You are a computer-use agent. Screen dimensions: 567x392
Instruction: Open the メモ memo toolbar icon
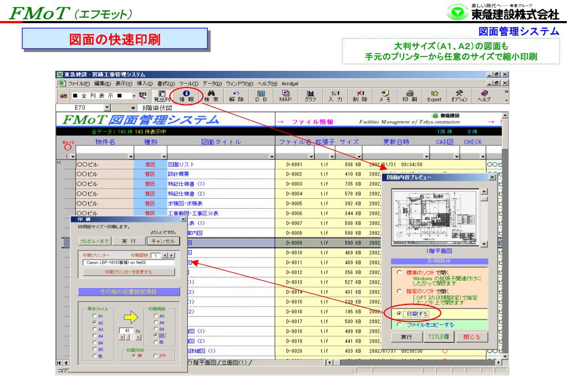coord(385,96)
